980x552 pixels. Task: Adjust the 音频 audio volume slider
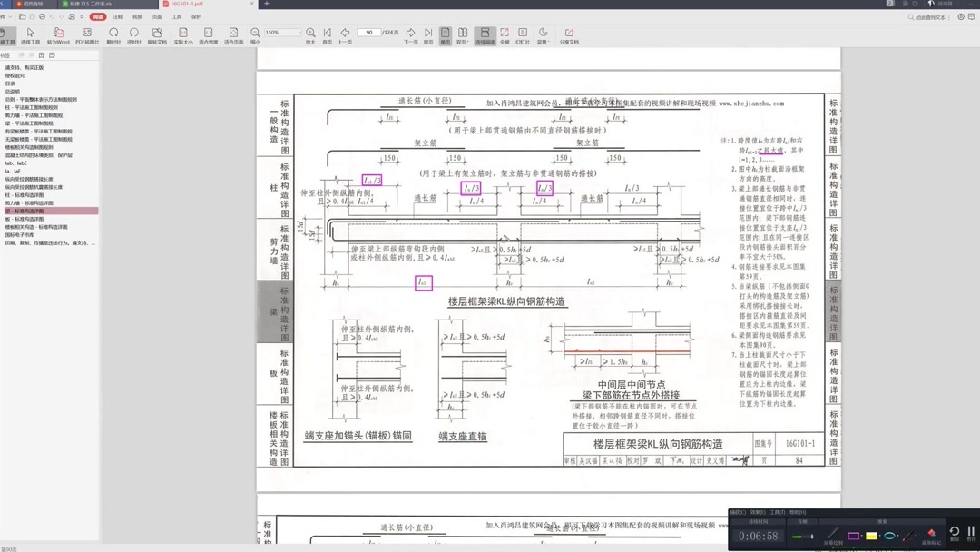point(803,534)
